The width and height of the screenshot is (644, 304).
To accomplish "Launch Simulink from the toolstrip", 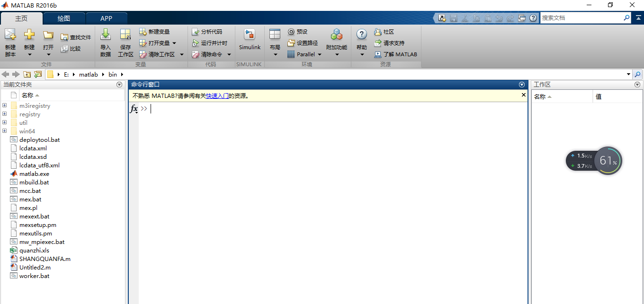I will (x=250, y=39).
